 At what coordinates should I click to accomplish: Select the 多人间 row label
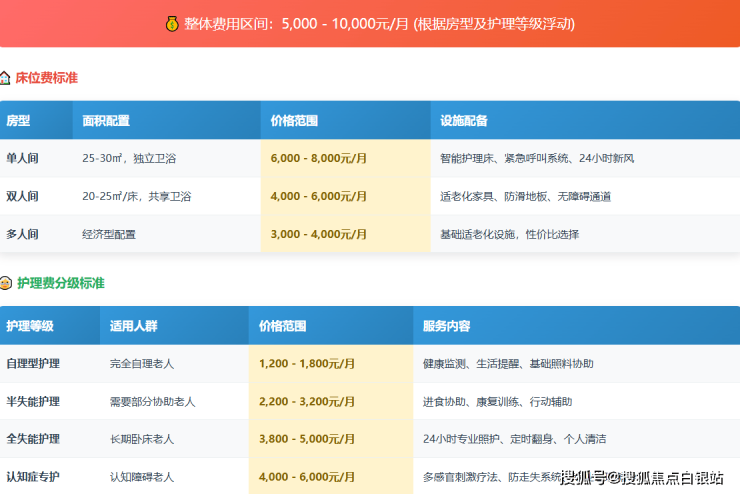[22, 234]
